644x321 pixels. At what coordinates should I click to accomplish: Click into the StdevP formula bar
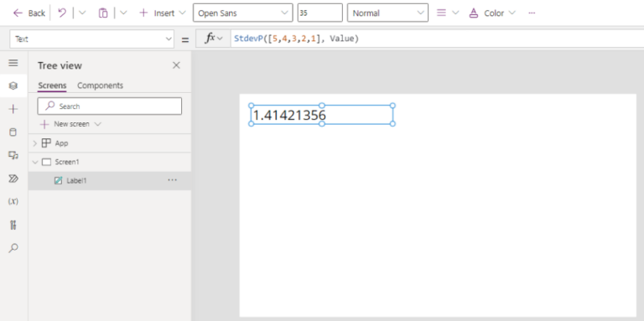[437, 39]
